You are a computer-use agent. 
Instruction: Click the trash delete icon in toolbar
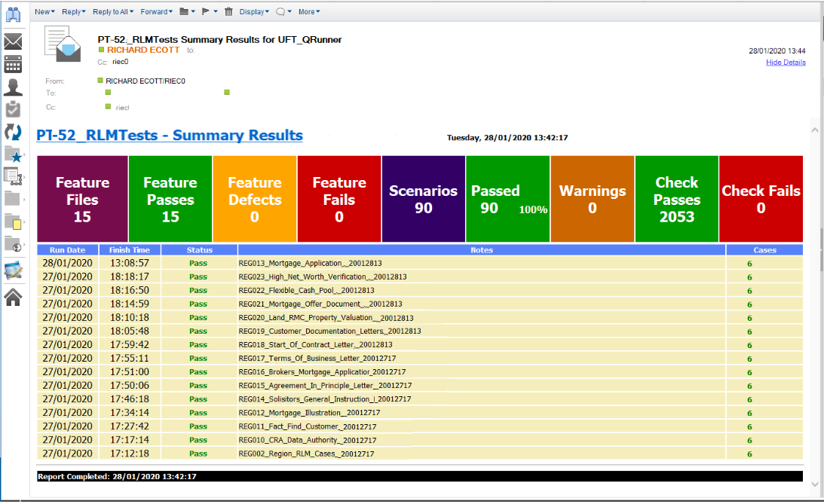point(228,11)
